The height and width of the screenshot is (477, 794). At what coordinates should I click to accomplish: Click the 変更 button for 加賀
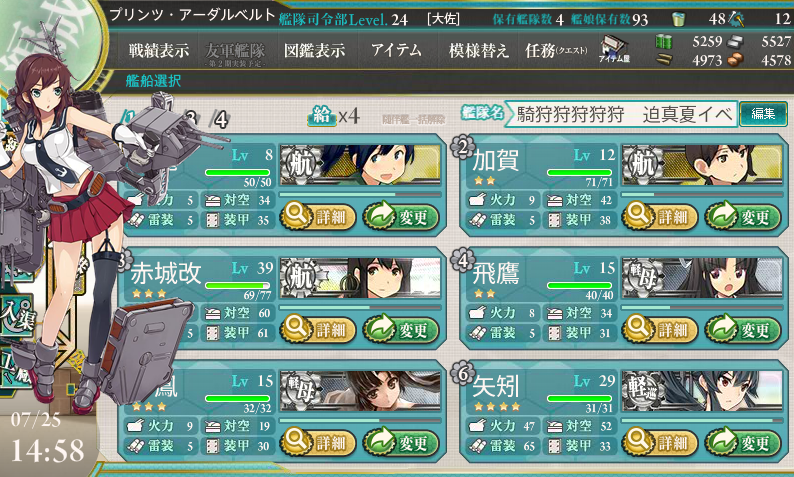point(743,217)
